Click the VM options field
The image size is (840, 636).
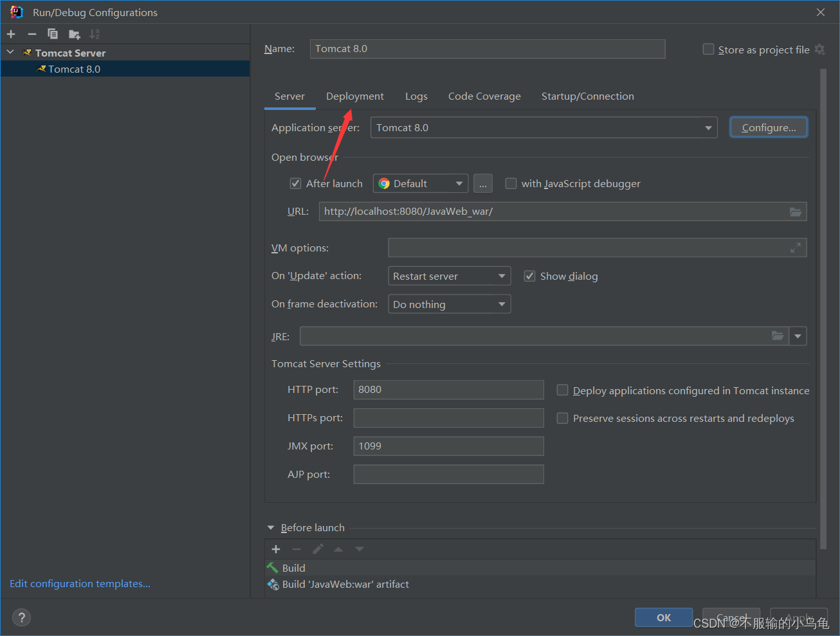[598, 248]
